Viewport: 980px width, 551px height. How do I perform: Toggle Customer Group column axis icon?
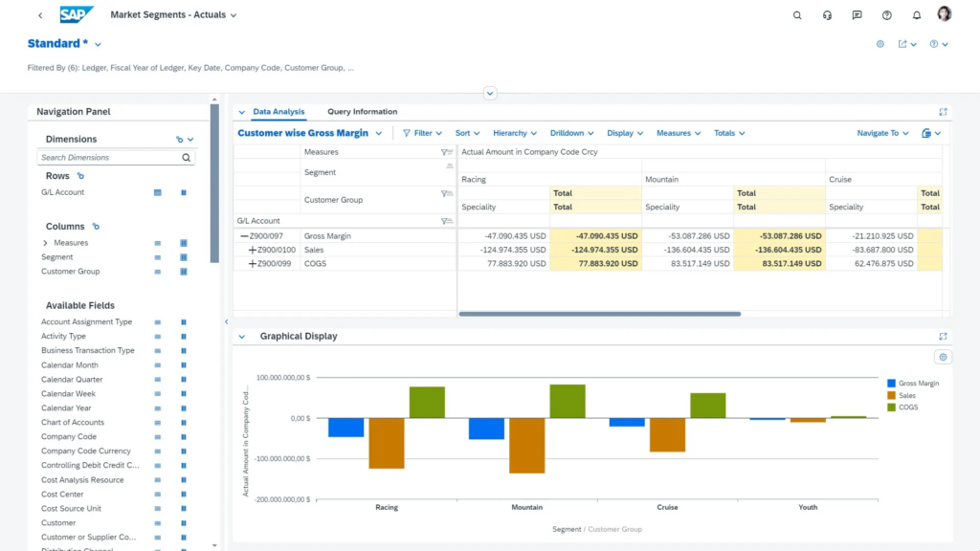183,272
